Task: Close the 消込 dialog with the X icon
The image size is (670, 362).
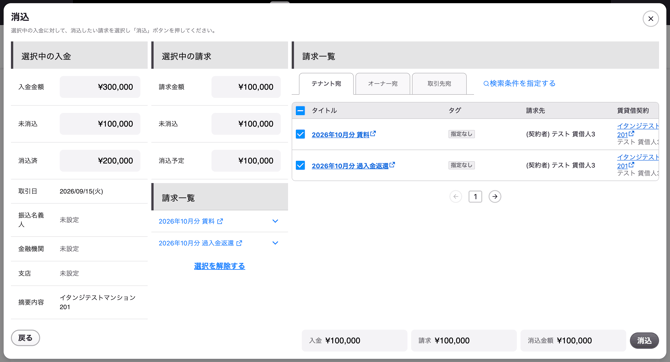Action: [650, 19]
